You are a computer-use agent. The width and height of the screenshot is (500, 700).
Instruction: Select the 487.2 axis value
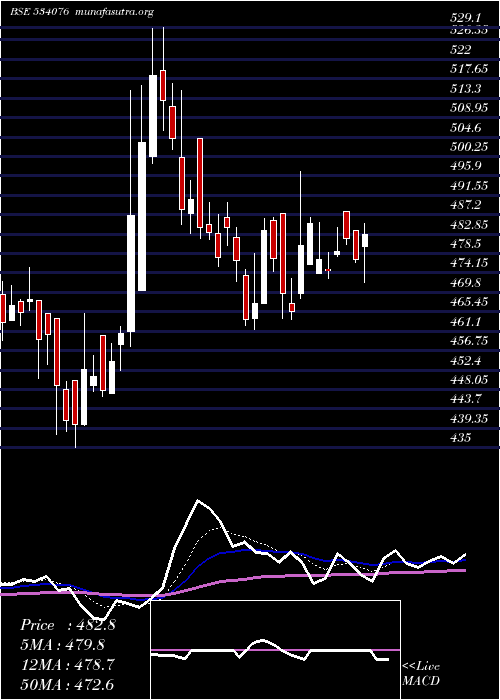(x=466, y=205)
